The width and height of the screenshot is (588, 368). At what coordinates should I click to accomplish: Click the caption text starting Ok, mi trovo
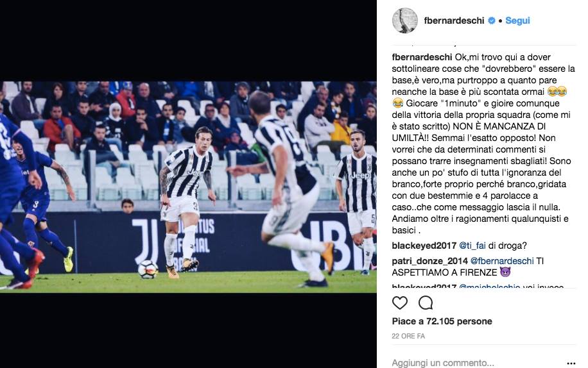[483, 144]
